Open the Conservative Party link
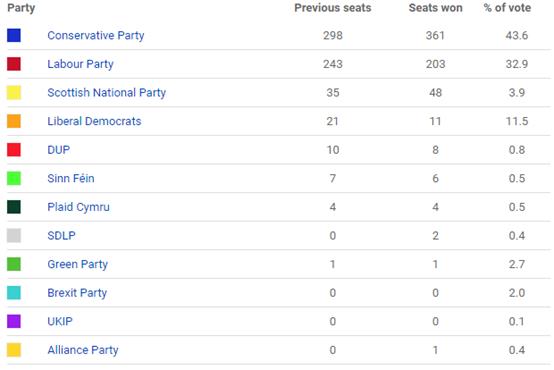The image size is (554, 370). 96,35
